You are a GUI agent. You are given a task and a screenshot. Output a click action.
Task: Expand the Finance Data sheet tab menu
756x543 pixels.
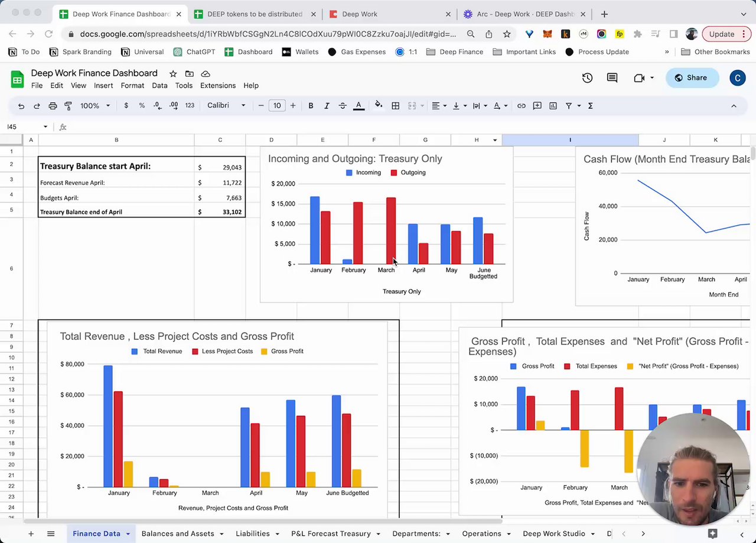(128, 534)
